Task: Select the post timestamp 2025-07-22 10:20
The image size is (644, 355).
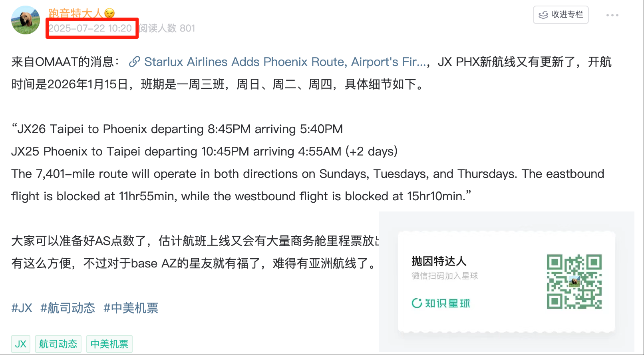Action: 90,28
